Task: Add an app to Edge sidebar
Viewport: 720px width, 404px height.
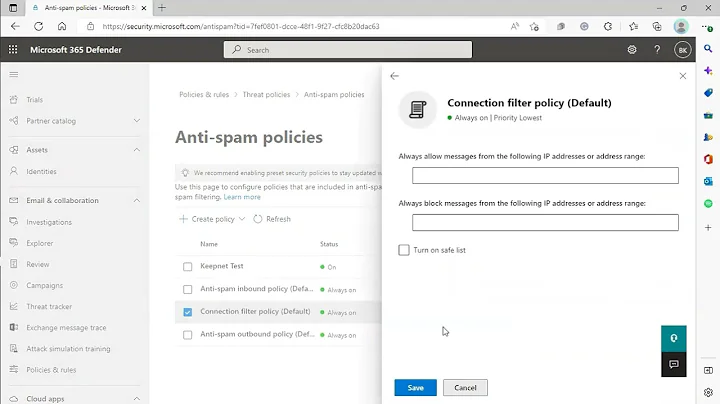Action: pos(708,227)
